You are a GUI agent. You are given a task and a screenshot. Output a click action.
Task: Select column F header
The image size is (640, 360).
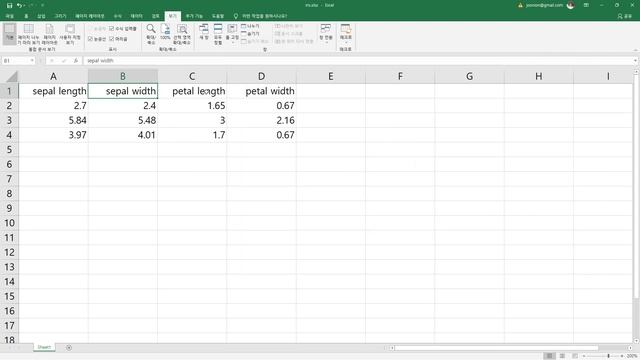(x=400, y=76)
